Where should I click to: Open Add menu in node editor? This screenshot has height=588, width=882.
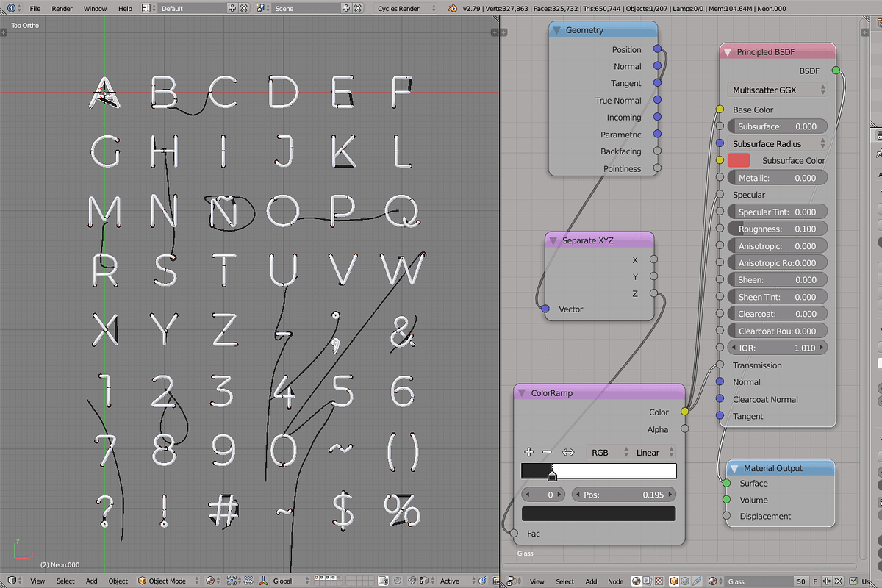[591, 581]
